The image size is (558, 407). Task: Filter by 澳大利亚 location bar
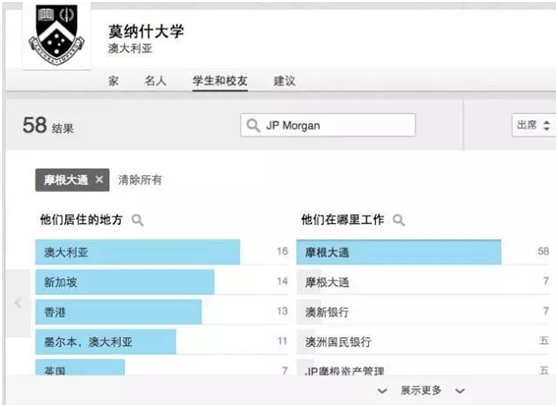coord(137,252)
